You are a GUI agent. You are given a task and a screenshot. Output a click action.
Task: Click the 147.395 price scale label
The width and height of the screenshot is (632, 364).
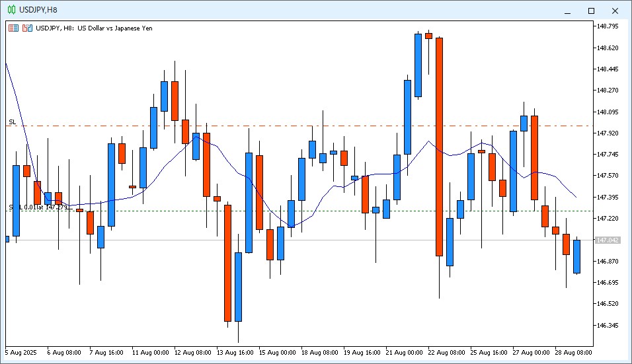[608, 197]
